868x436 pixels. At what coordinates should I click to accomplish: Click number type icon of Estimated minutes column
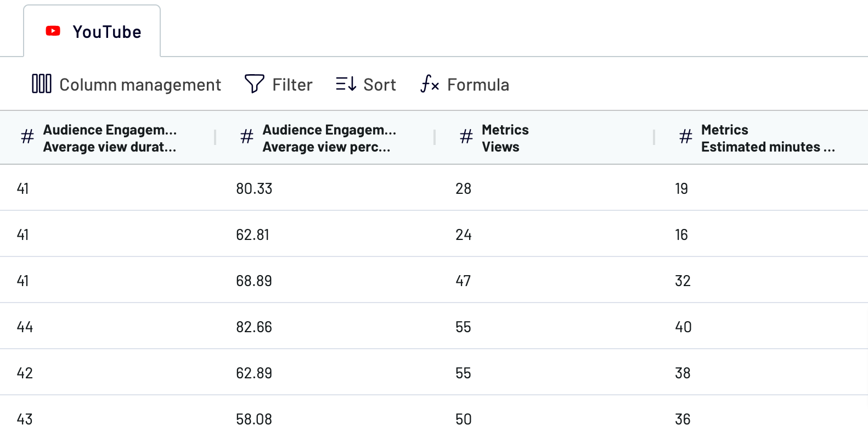tap(686, 136)
